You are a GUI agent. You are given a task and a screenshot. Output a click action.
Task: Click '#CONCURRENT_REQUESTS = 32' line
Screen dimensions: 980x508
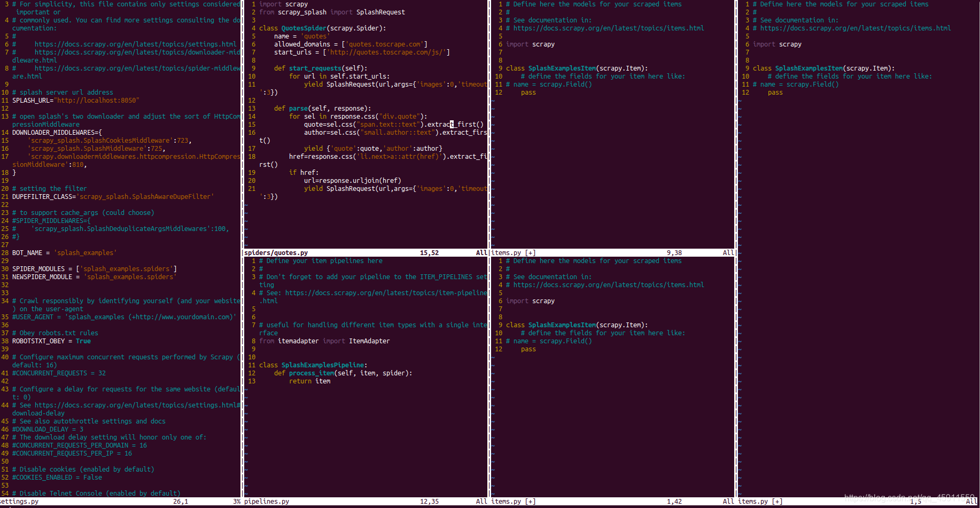[59, 373]
